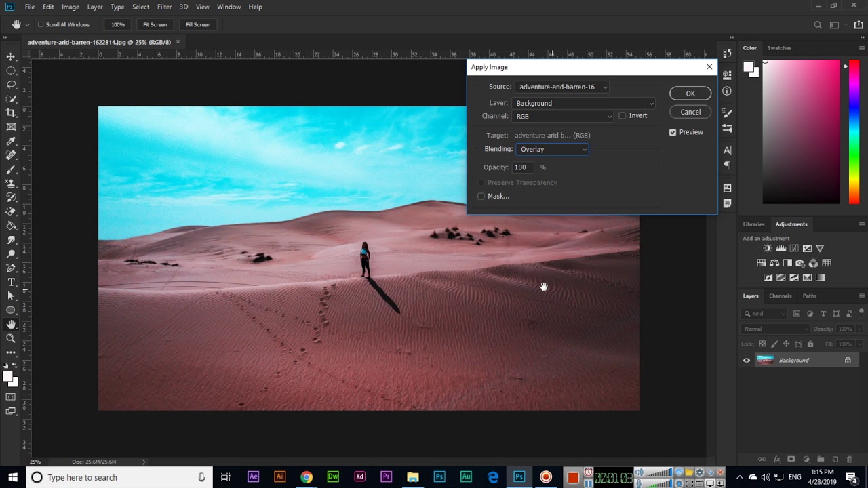Enable the Invert checkbox
868x488 pixels.
[622, 116]
